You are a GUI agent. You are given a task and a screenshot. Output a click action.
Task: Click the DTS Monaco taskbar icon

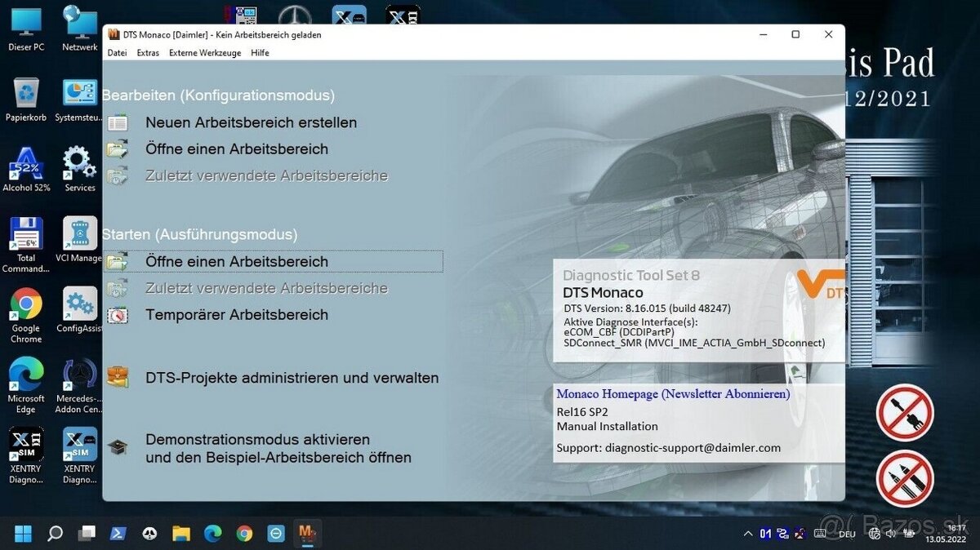click(307, 533)
